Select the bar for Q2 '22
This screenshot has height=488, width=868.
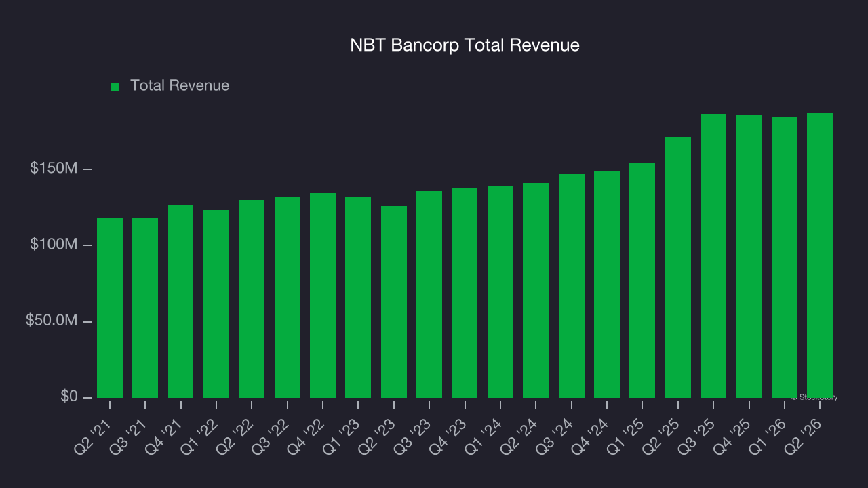[x=252, y=299]
